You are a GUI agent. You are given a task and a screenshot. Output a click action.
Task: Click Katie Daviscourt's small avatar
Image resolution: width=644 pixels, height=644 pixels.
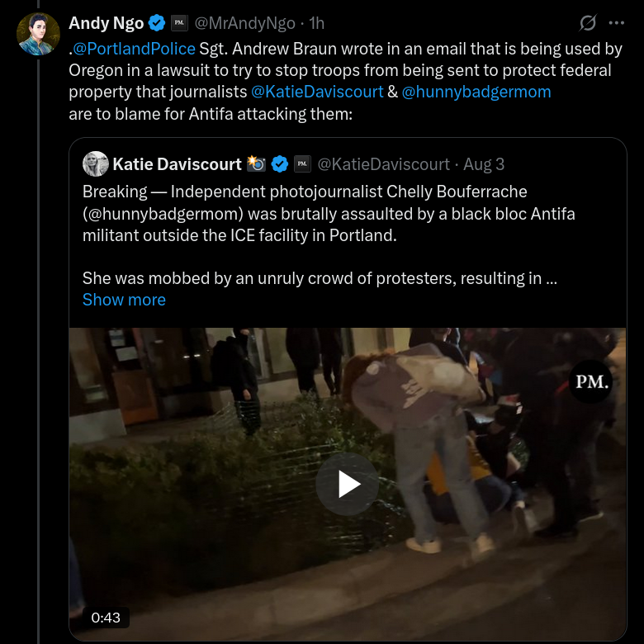click(x=96, y=164)
